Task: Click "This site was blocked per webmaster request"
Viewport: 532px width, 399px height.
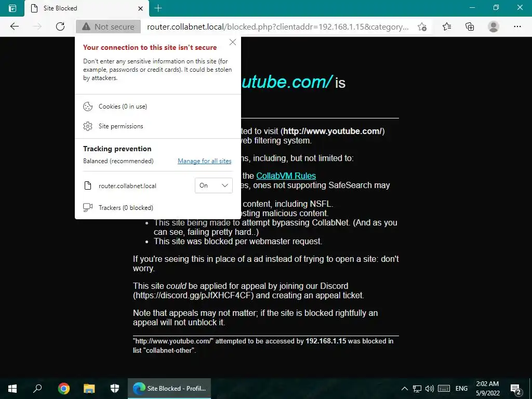Action: tap(238, 241)
